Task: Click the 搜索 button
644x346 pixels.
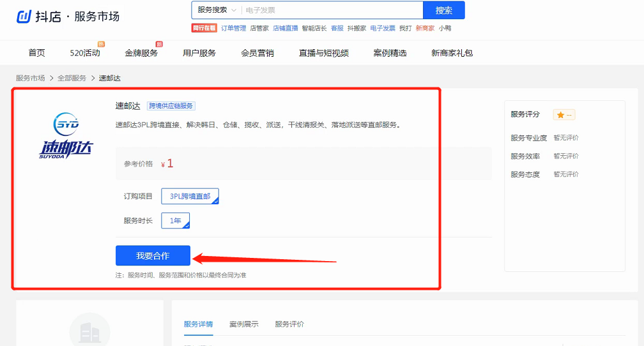Action: click(443, 10)
